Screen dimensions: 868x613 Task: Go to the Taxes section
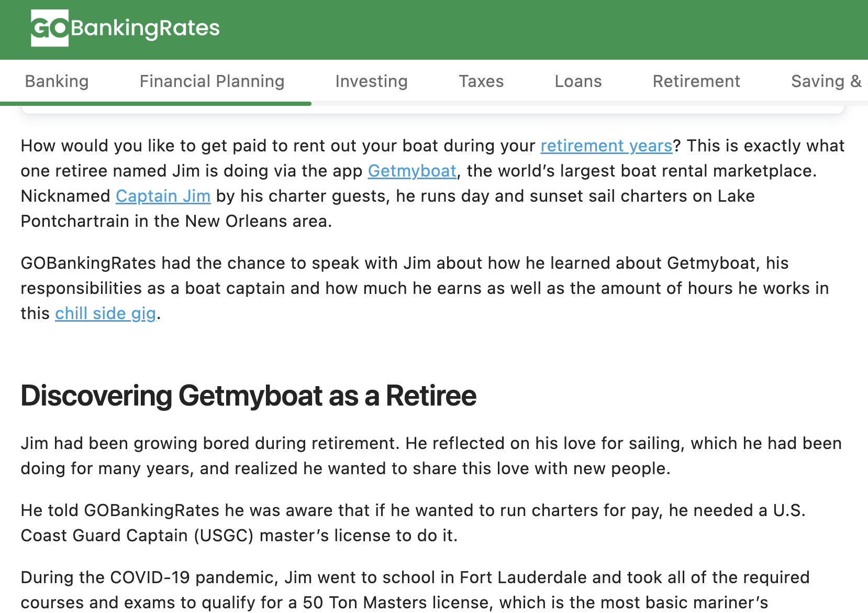(x=481, y=81)
